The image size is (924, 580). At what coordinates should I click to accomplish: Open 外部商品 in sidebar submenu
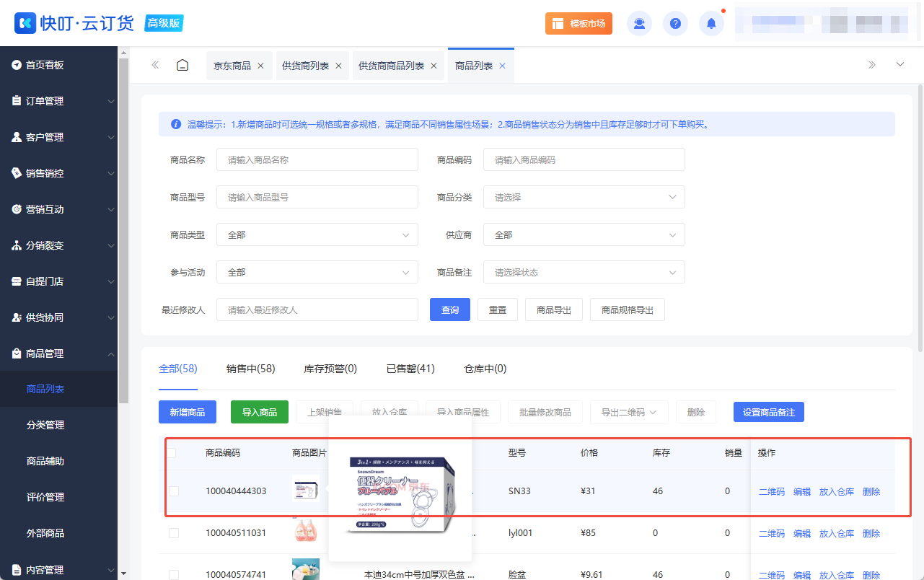(58, 533)
